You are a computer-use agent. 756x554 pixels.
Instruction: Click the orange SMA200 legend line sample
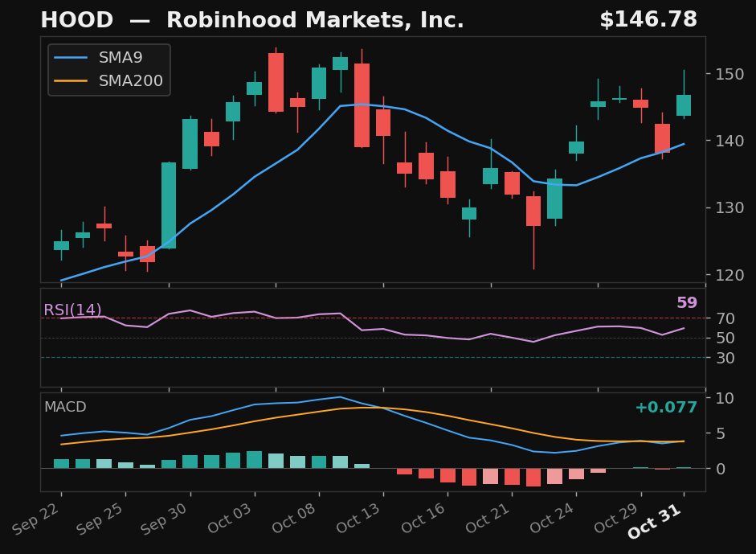coord(71,80)
